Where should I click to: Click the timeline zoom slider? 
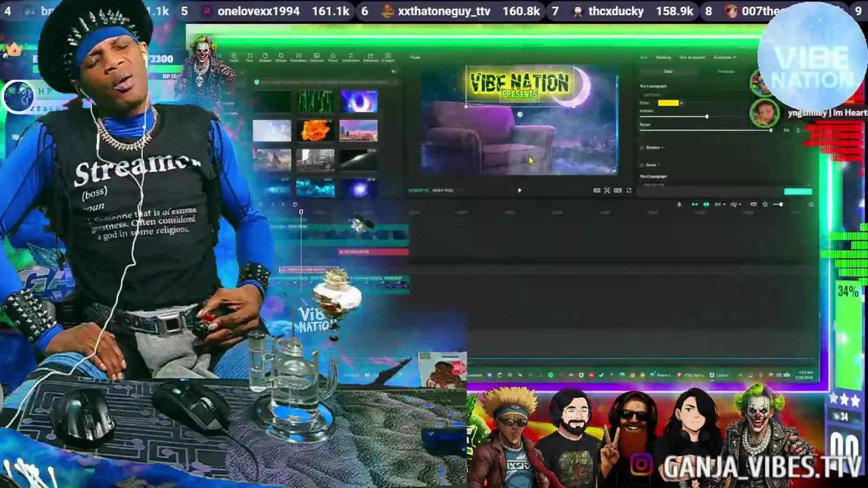point(779,204)
